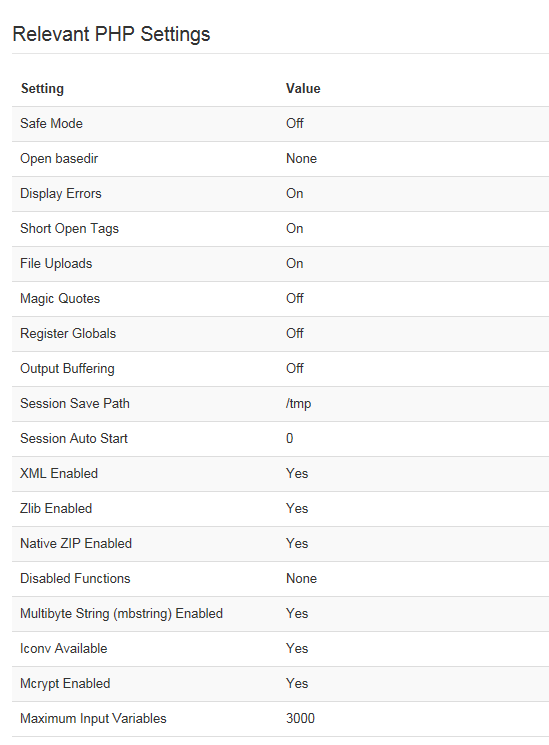The height and width of the screenshot is (745, 549).
Task: Select the Magic Quotes row label
Action: pyautogui.click(x=60, y=299)
